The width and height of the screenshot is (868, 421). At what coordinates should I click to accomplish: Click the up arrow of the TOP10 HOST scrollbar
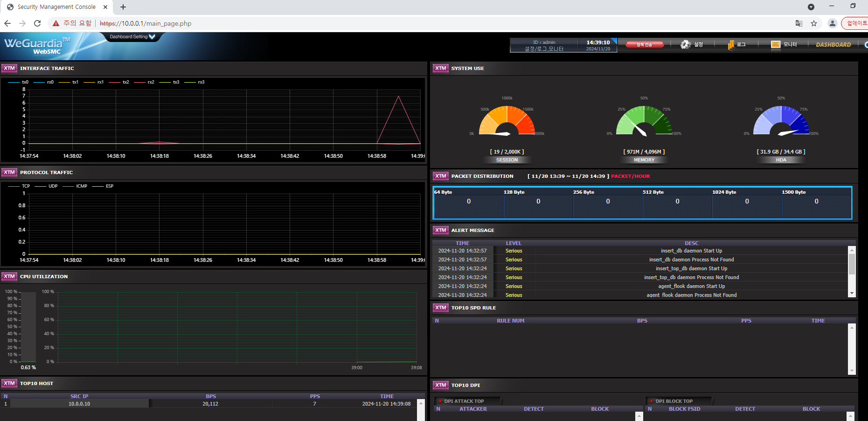[421, 403]
